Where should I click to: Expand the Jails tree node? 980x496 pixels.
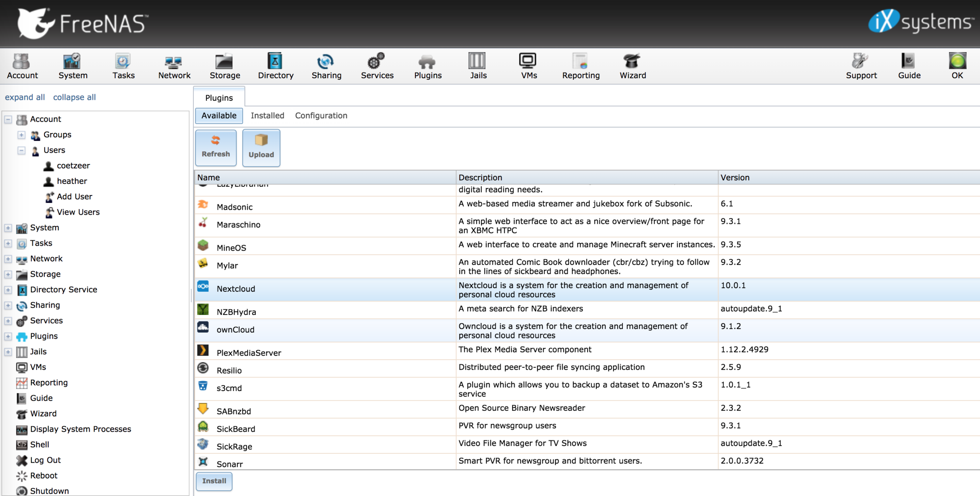coord(8,352)
